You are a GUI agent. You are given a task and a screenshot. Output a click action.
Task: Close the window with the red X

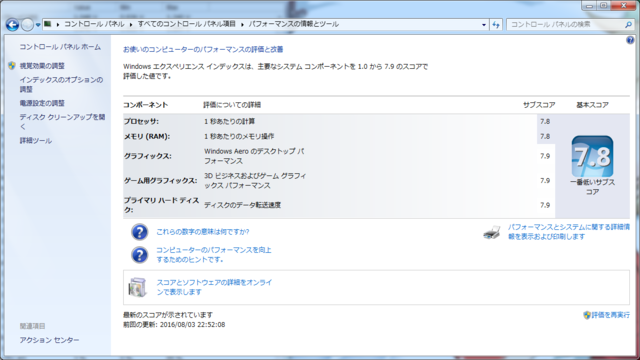623,6
